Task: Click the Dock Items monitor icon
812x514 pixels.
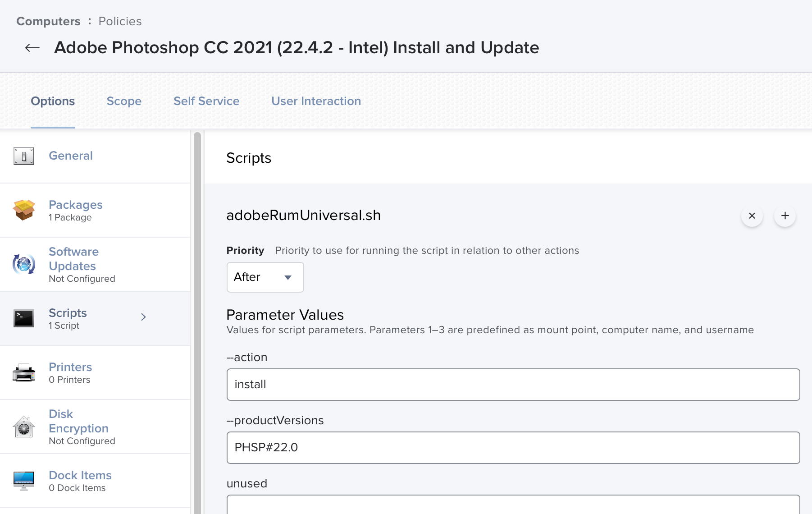Action: (24, 481)
